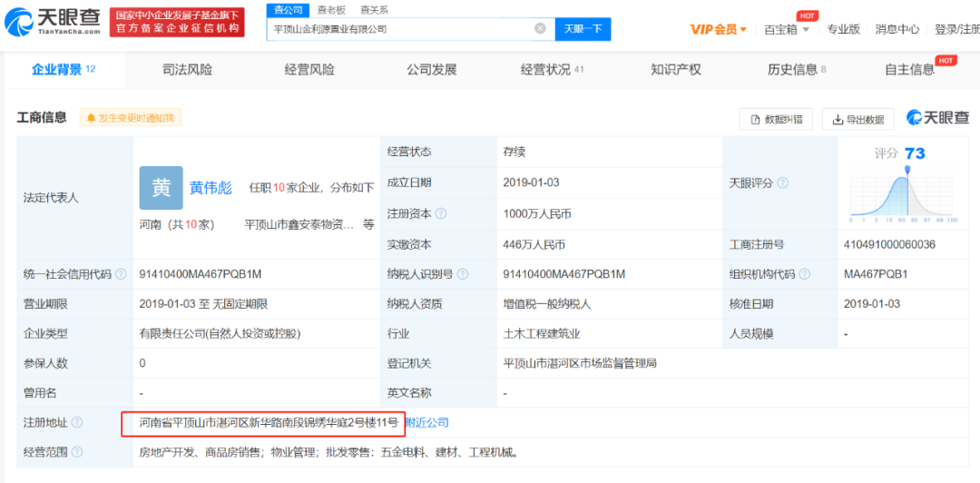Click the help icon next to 纳税人识别号

click(463, 274)
